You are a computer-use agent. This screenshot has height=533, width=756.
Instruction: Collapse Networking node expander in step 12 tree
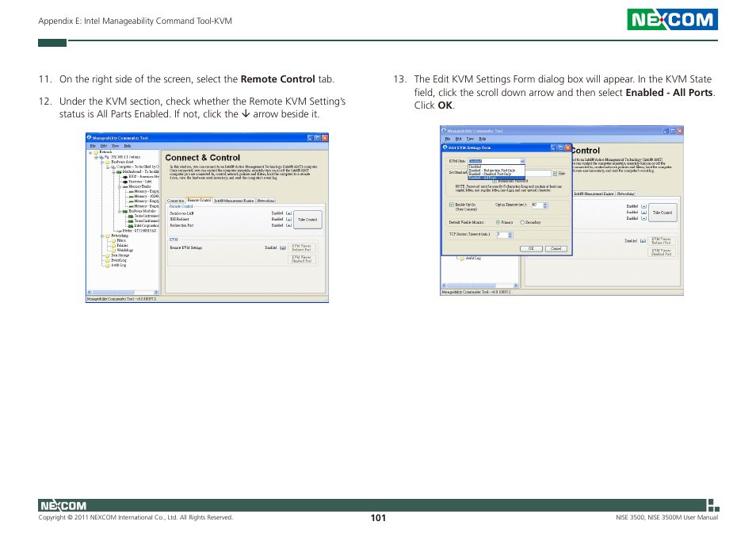(102, 236)
